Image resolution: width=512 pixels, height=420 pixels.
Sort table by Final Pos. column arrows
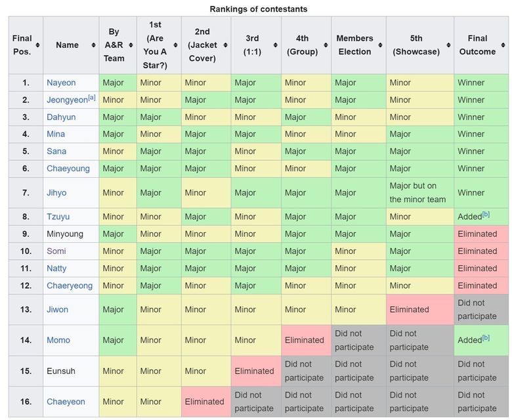coord(37,45)
